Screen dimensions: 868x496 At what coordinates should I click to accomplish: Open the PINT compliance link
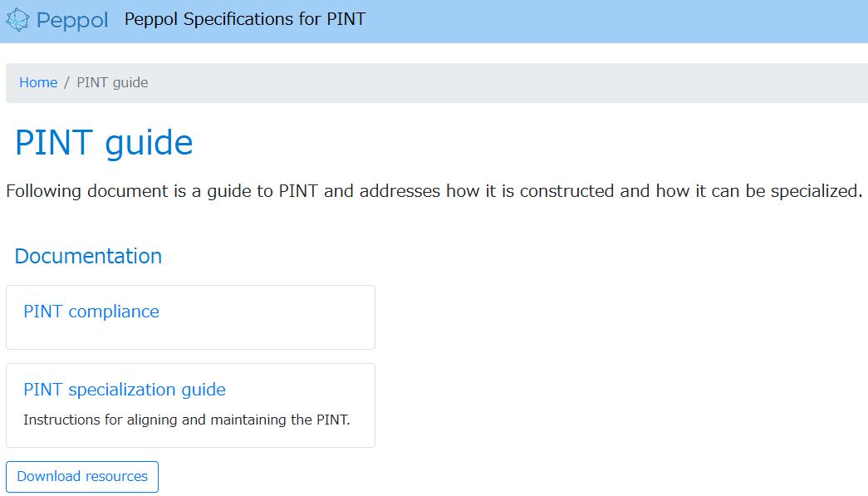pos(91,312)
